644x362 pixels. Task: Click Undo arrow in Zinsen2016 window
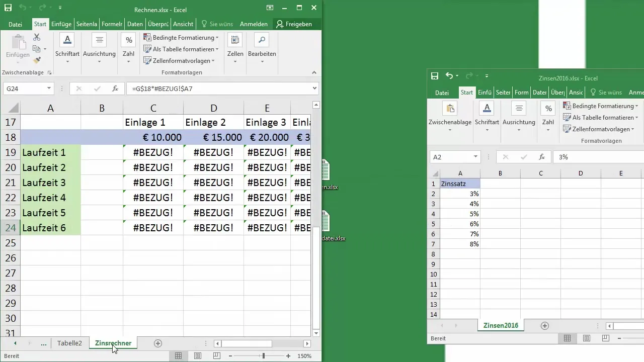tap(449, 76)
